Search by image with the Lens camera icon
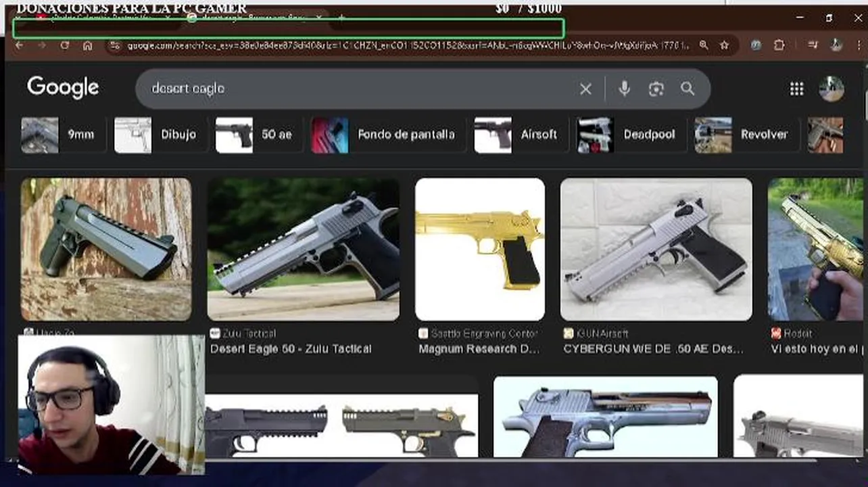 (656, 89)
